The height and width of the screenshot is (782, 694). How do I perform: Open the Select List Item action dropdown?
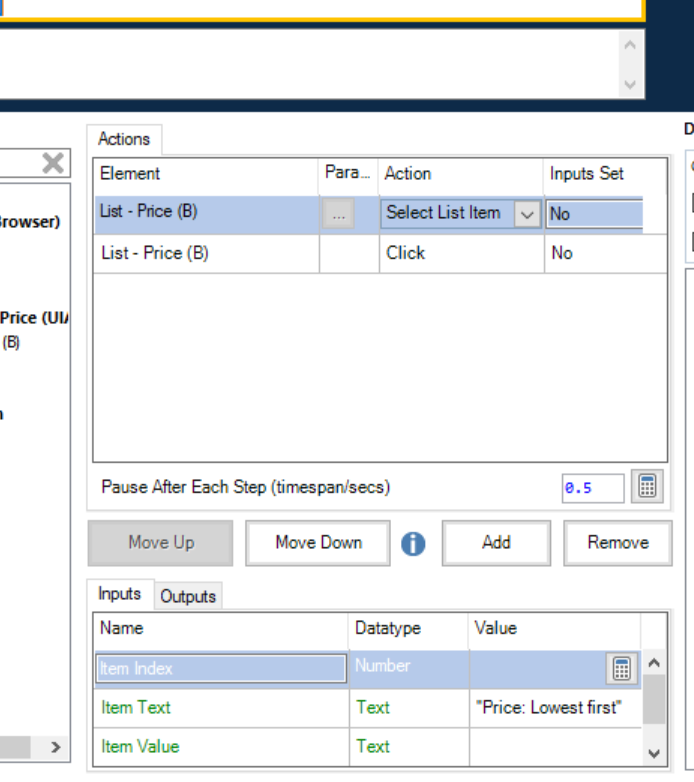(x=527, y=214)
